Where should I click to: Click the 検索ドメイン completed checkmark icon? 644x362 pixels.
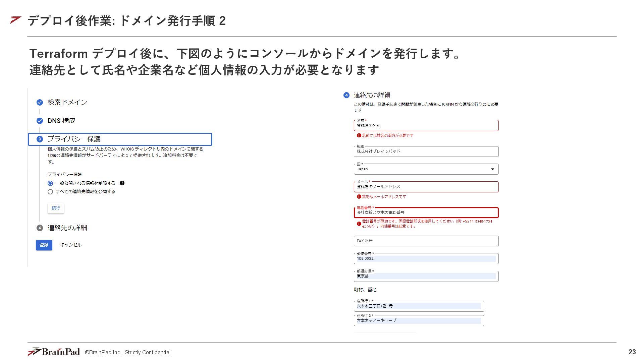point(40,102)
